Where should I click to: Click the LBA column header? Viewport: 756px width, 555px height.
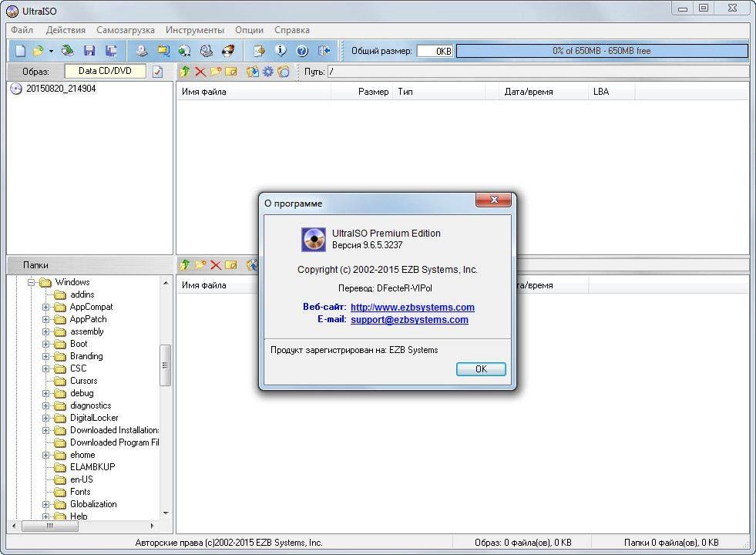tap(611, 92)
